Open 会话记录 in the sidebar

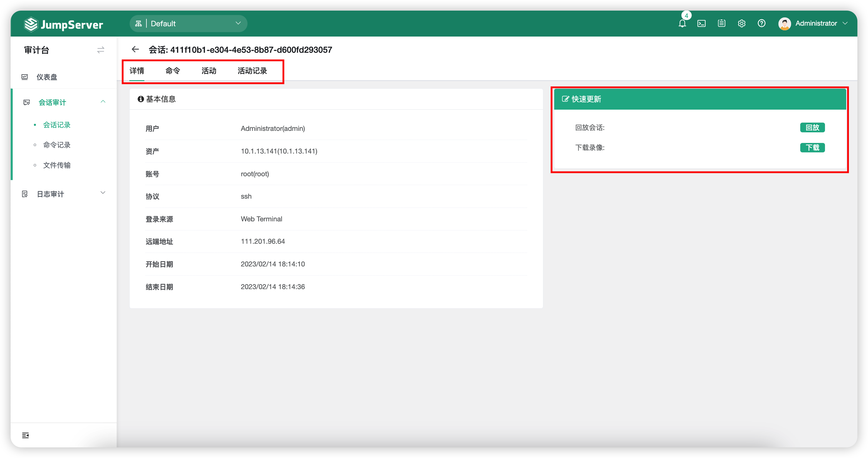(57, 125)
